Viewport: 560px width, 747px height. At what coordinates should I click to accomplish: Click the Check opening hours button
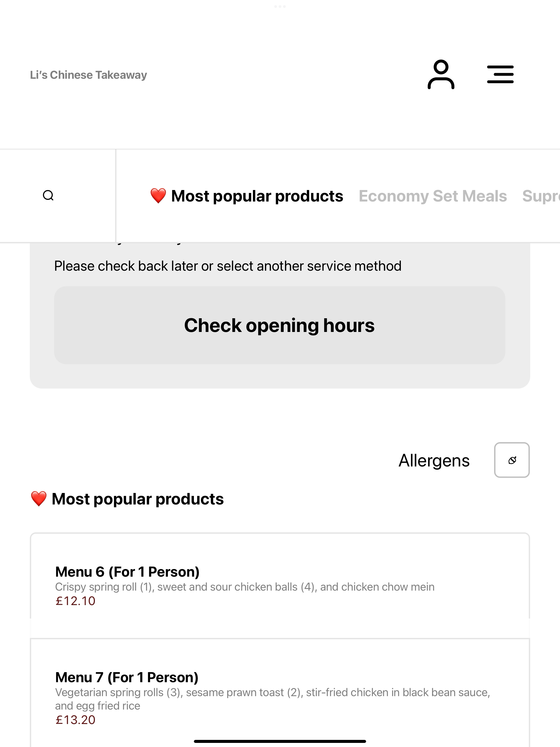click(x=280, y=325)
